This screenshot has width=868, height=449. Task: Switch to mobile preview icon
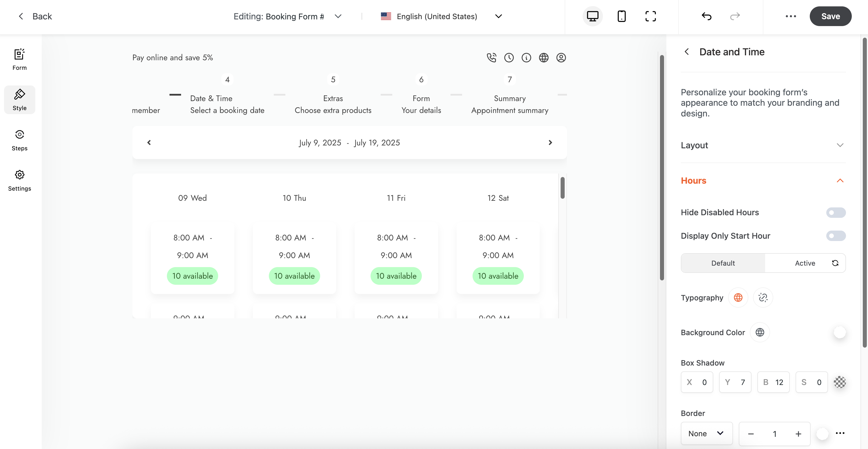621,16
